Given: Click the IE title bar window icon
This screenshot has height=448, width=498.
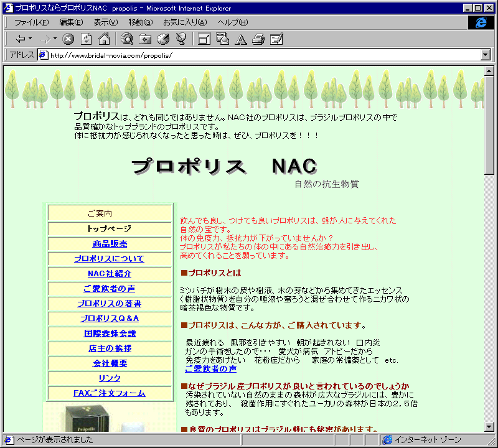Looking at the screenshot, I should pos(8,8).
